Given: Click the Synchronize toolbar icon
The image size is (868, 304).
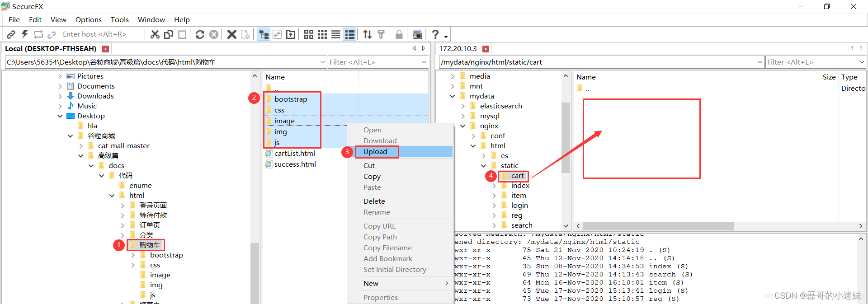Looking at the screenshot, I should tap(277, 34).
